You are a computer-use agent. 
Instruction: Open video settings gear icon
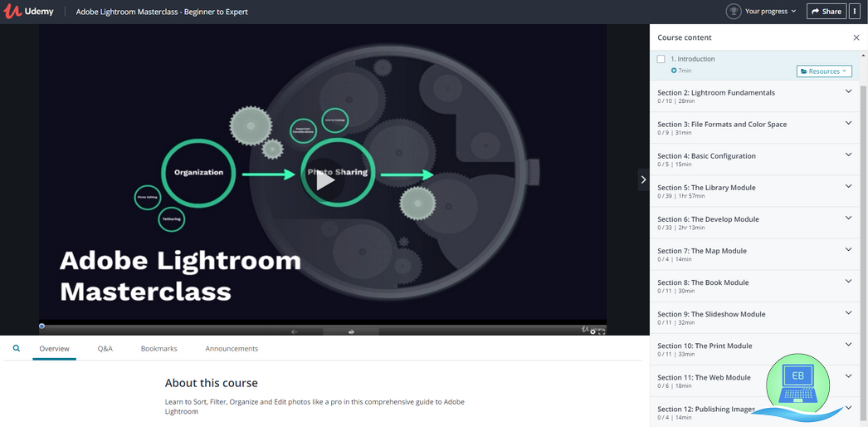(x=592, y=331)
